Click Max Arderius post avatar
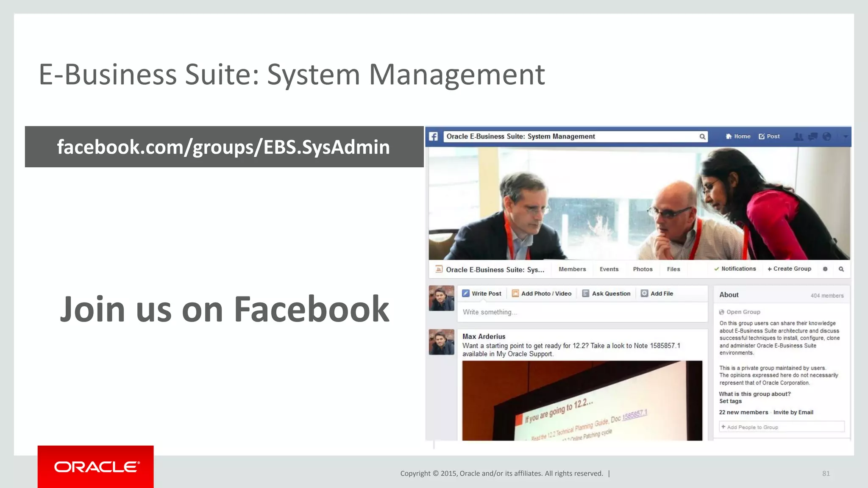Viewport: 868px width, 488px height. [441, 342]
